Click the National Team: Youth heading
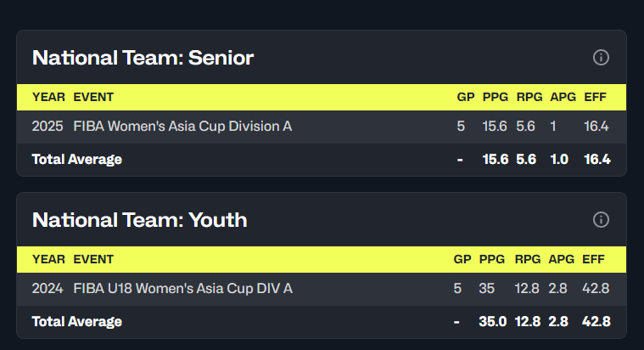Screen dimensions: 644x350 pyautogui.click(x=139, y=220)
